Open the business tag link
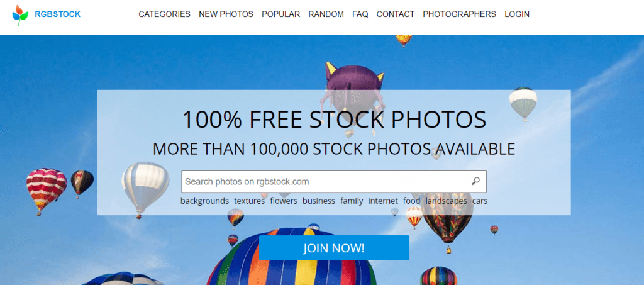 [x=319, y=201]
